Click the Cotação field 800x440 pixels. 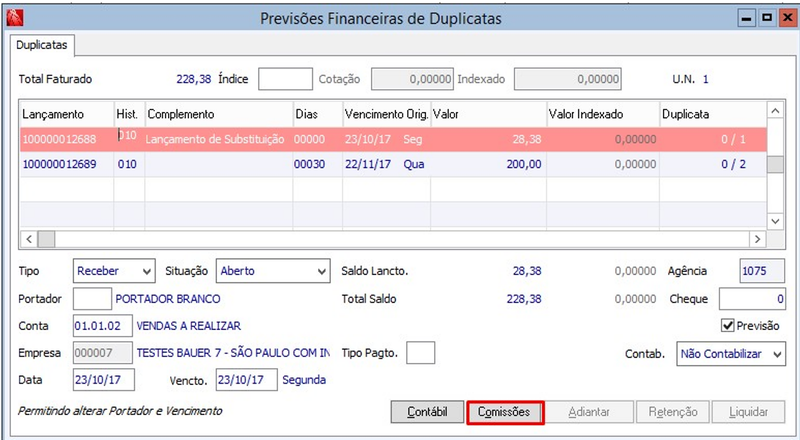coord(412,79)
